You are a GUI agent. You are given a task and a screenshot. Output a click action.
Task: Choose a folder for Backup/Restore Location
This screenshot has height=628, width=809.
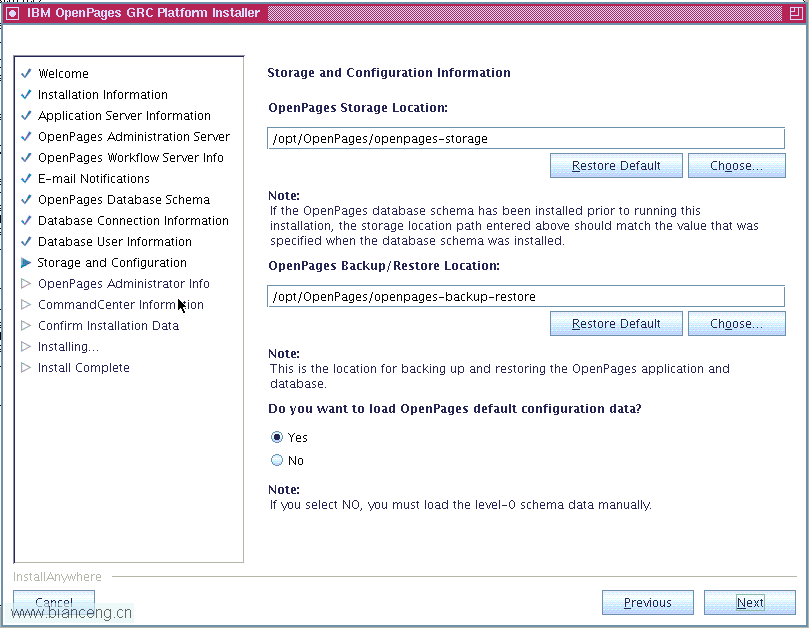tap(737, 324)
